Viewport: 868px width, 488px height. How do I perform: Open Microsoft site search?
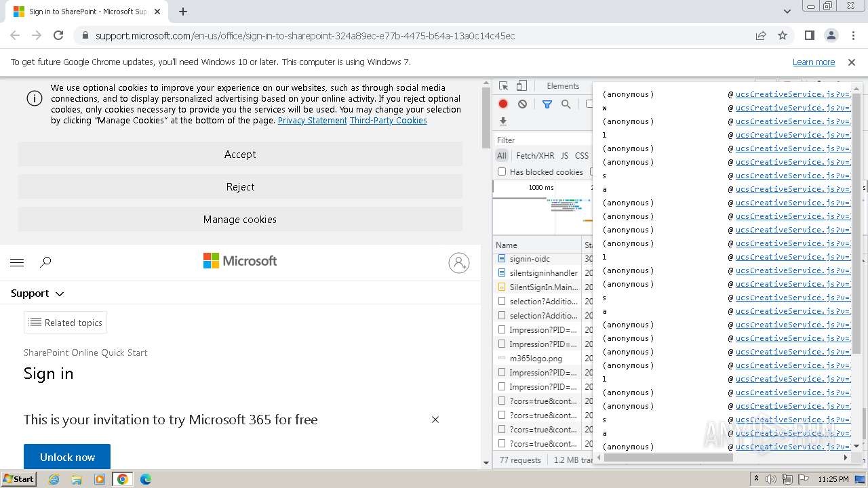[x=45, y=262]
